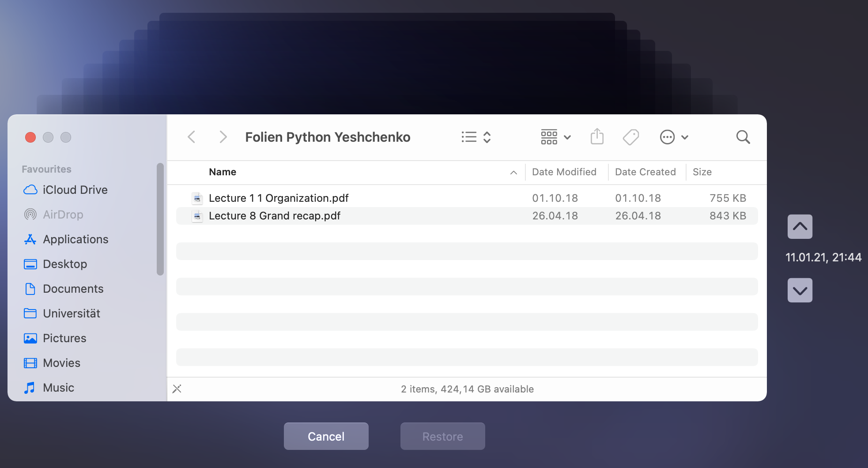This screenshot has height=468, width=868.
Task: Open Movies folder in sidebar
Action: (x=52, y=363)
